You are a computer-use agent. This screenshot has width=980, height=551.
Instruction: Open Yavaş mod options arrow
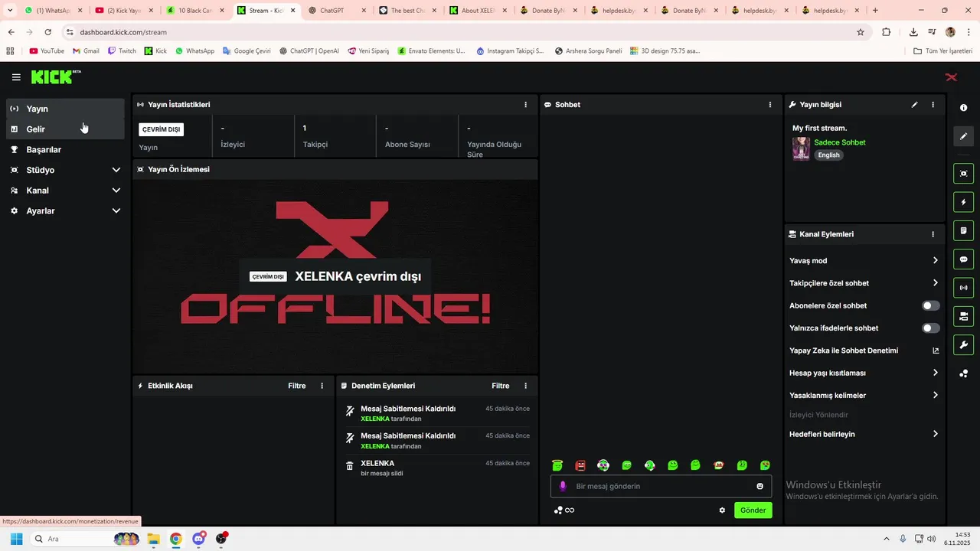point(935,260)
